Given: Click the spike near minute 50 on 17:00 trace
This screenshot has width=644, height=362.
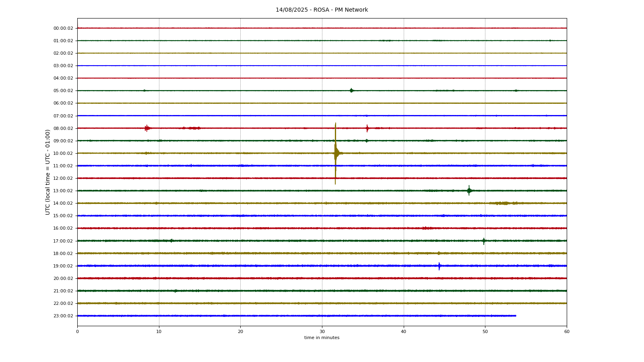Looking at the screenshot, I should point(484,241).
